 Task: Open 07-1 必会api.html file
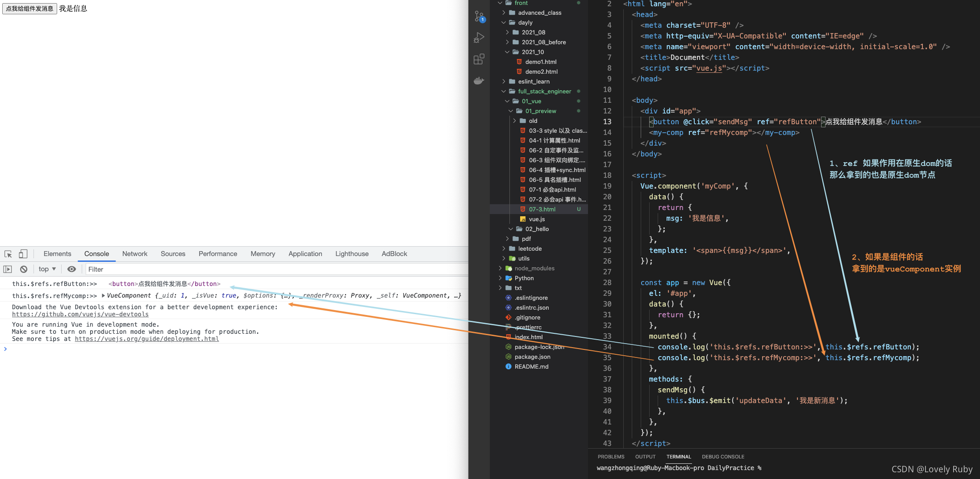tap(552, 190)
